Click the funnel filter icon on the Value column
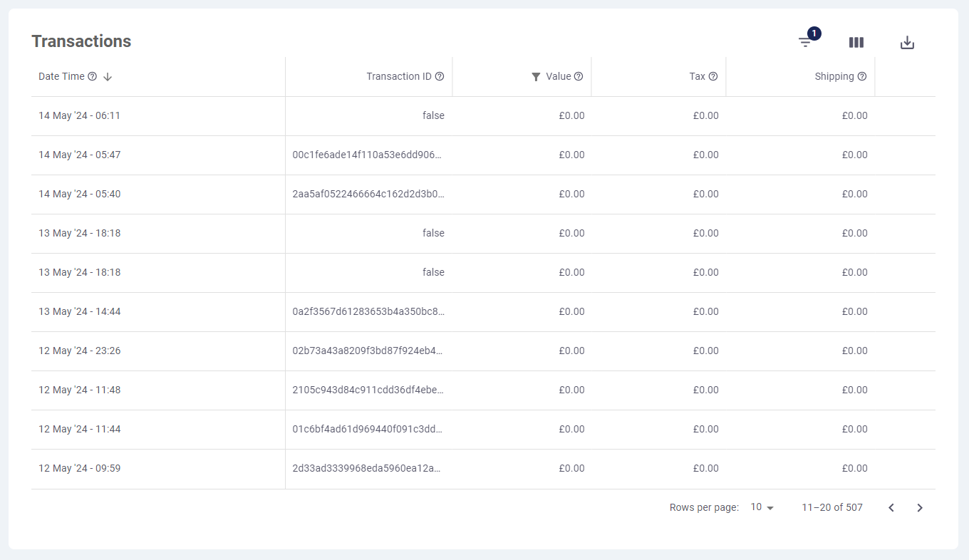This screenshot has height=560, width=969. pos(536,76)
